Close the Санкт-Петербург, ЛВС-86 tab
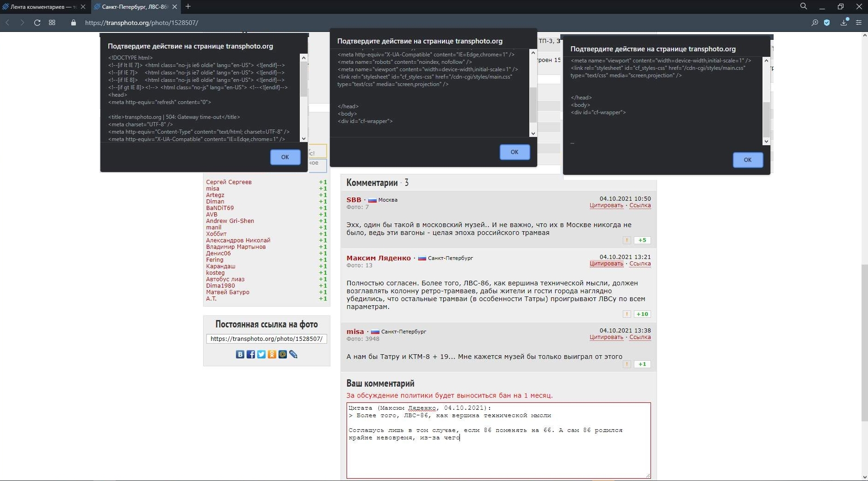This screenshot has height=481, width=868. pyautogui.click(x=175, y=7)
